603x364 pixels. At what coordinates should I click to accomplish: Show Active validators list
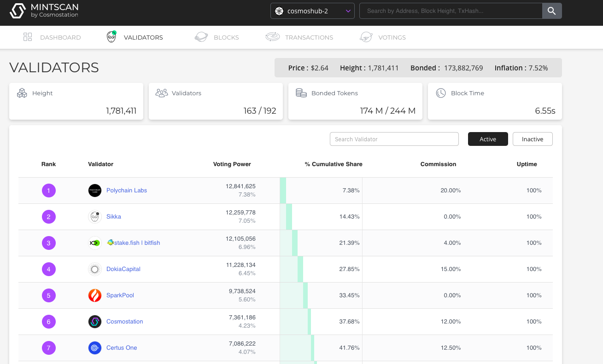point(488,139)
